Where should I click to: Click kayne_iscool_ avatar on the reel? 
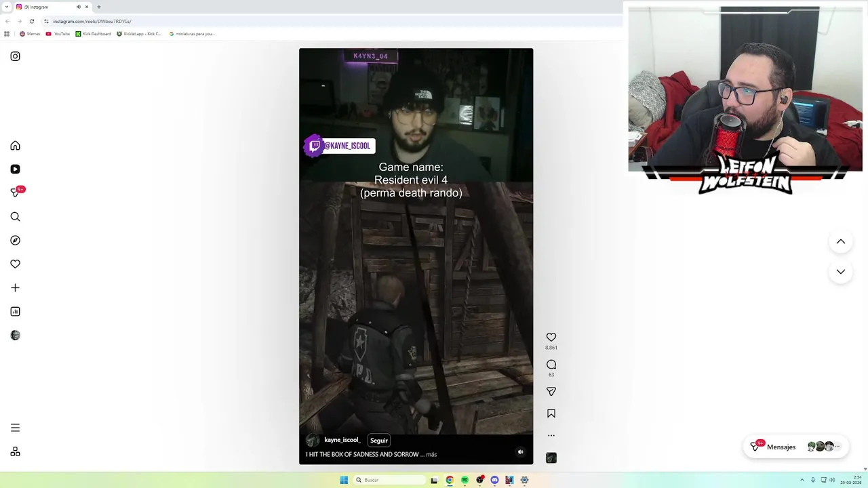[x=313, y=441]
